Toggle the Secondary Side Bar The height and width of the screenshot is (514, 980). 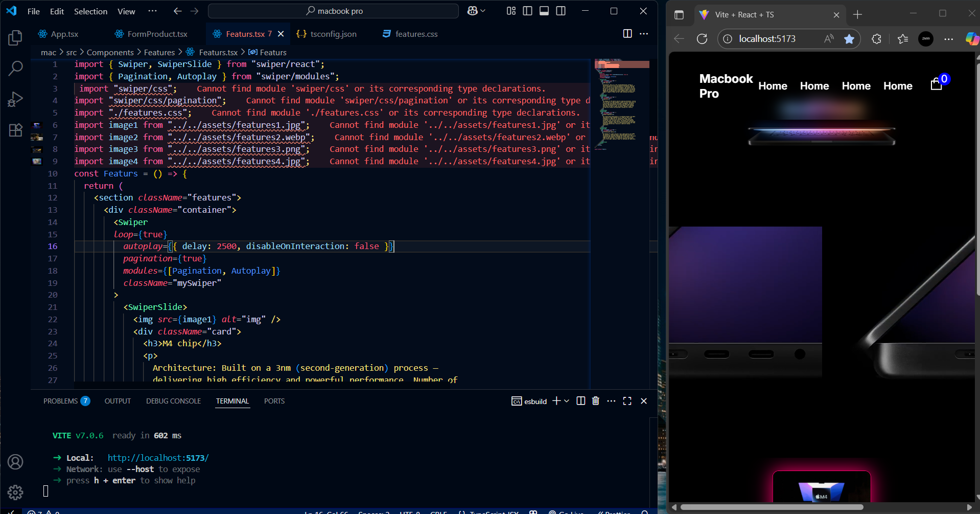coord(561,11)
